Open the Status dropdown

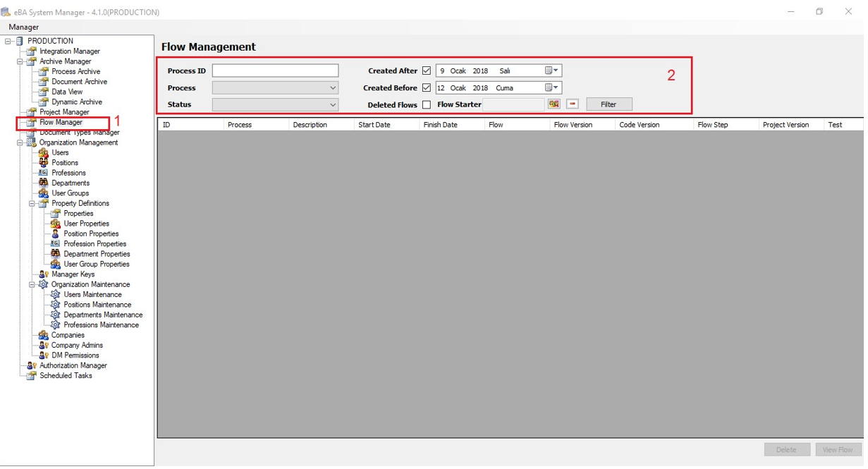coord(333,105)
